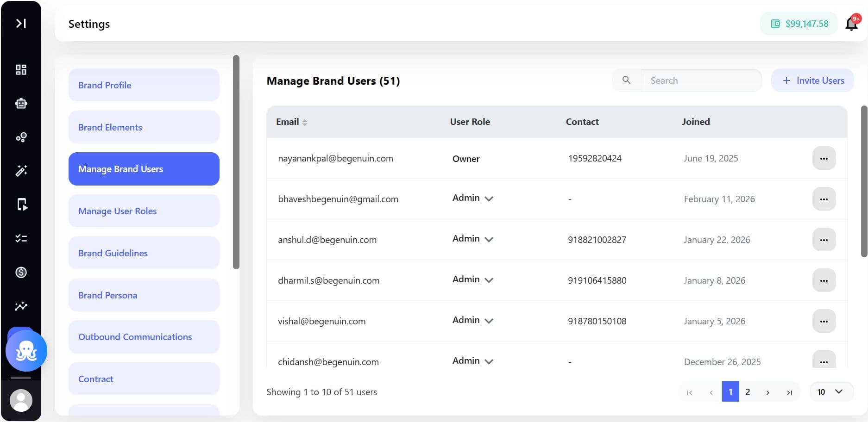
Task: Change role dropdown for bhaveshbegenuin@gmail.com
Action: pos(472,198)
